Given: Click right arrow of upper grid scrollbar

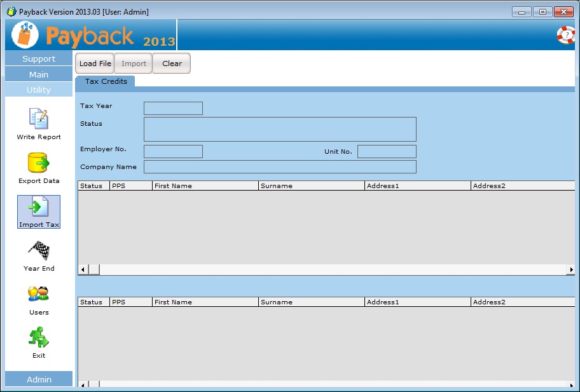Looking at the screenshot, I should 571,270.
